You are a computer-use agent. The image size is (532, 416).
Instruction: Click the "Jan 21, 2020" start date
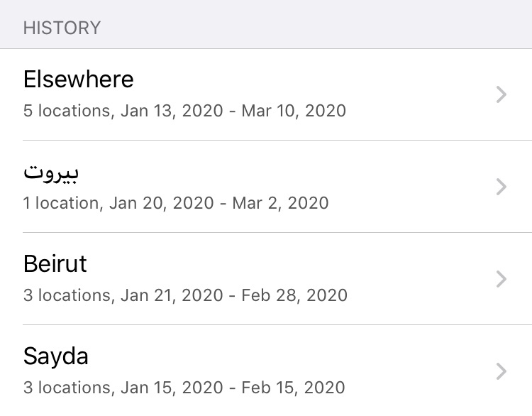[x=172, y=295]
